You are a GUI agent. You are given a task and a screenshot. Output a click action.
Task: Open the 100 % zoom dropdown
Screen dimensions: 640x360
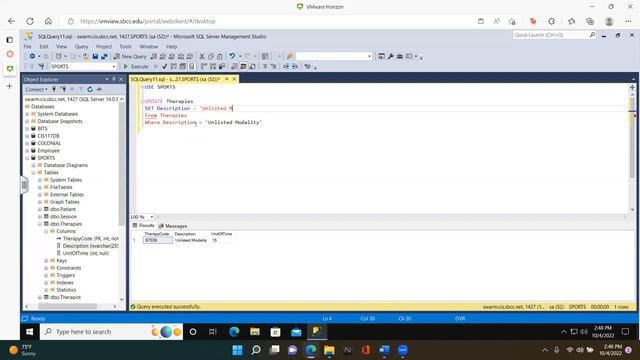[x=151, y=217]
